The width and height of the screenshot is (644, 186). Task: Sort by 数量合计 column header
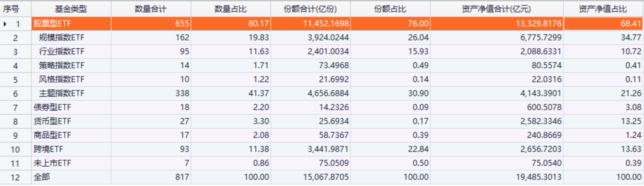(151, 9)
